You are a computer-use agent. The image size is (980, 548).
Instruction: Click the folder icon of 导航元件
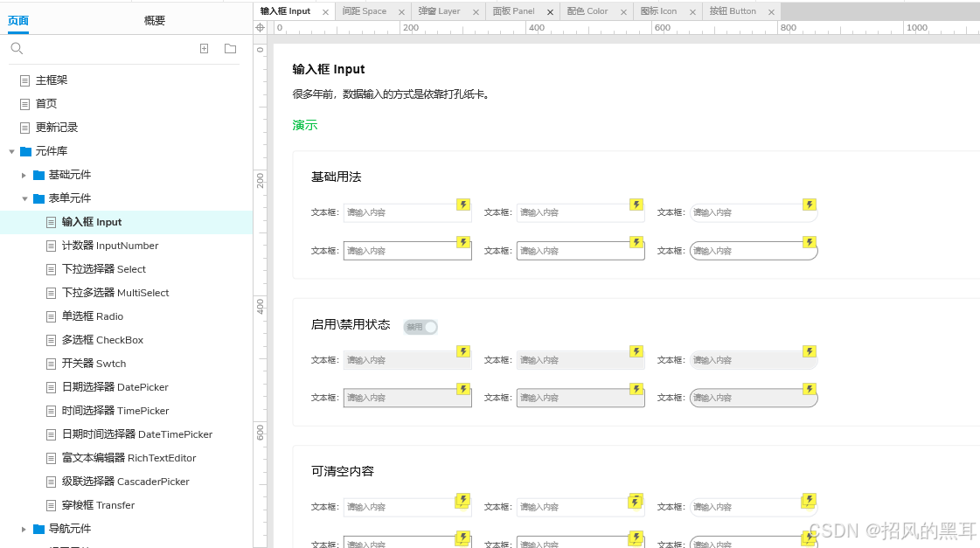coord(38,530)
